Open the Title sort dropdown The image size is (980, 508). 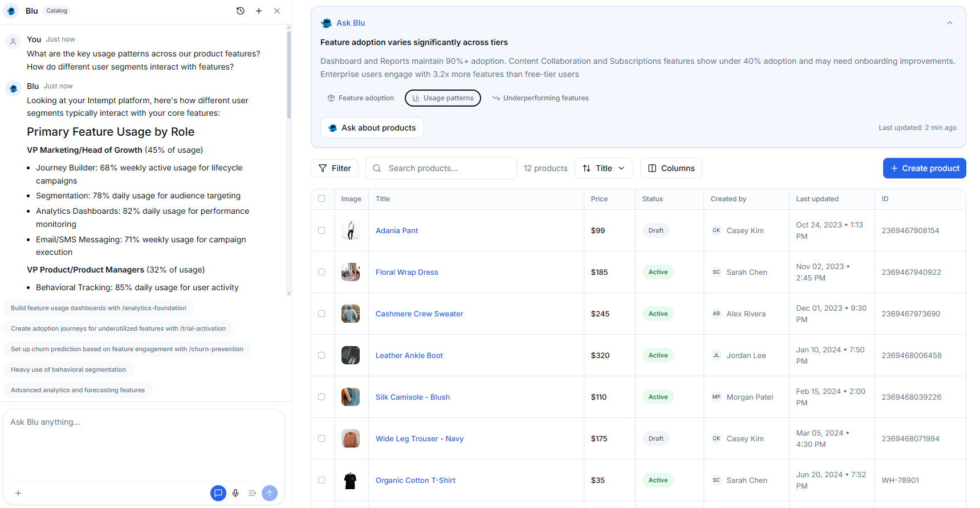604,168
